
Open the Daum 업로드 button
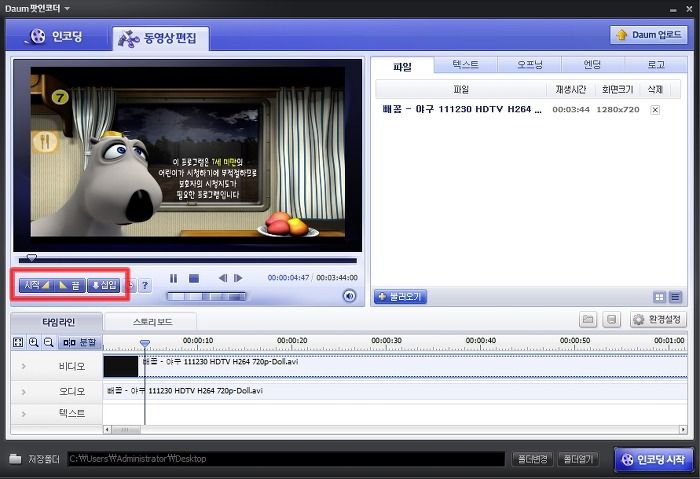point(649,35)
